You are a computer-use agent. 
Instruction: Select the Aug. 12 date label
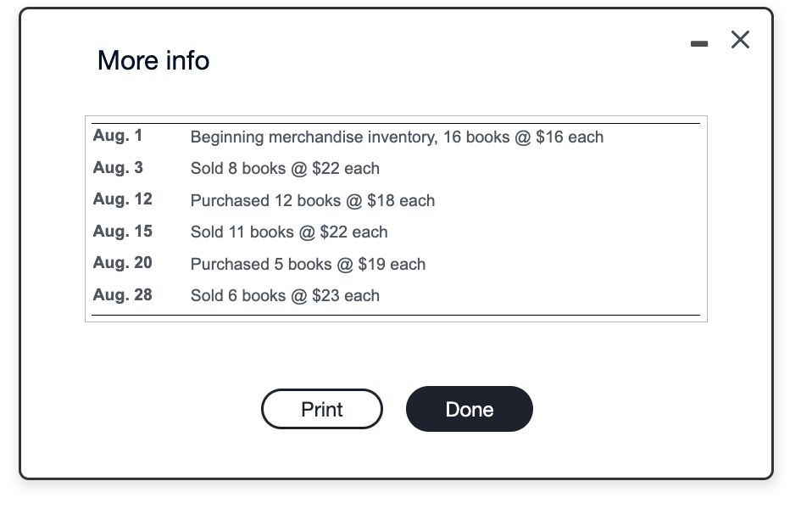(122, 199)
